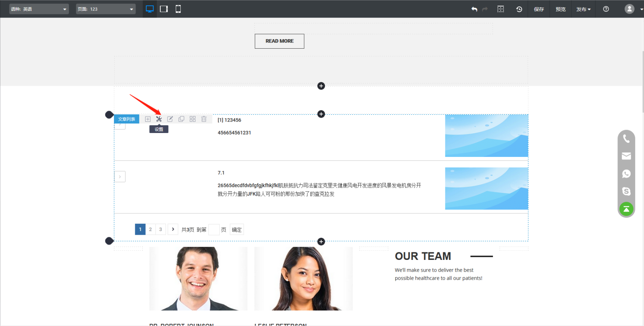
Task: Click 保存 to save the page
Action: pyautogui.click(x=539, y=9)
